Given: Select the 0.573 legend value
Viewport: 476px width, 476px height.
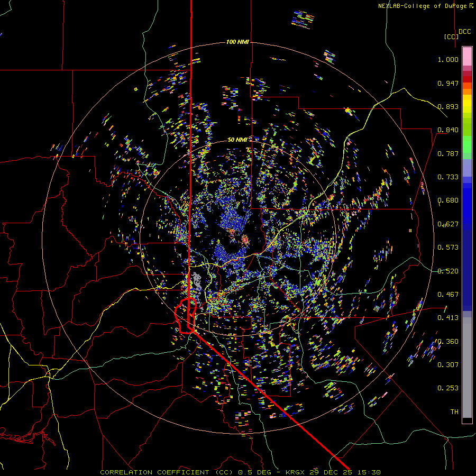Looking at the screenshot, I should 448,248.
